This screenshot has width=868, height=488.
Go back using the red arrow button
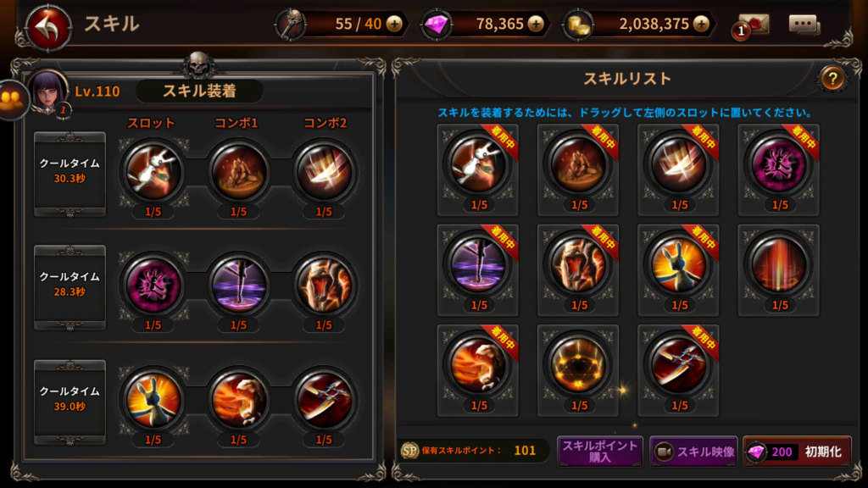pos(48,28)
